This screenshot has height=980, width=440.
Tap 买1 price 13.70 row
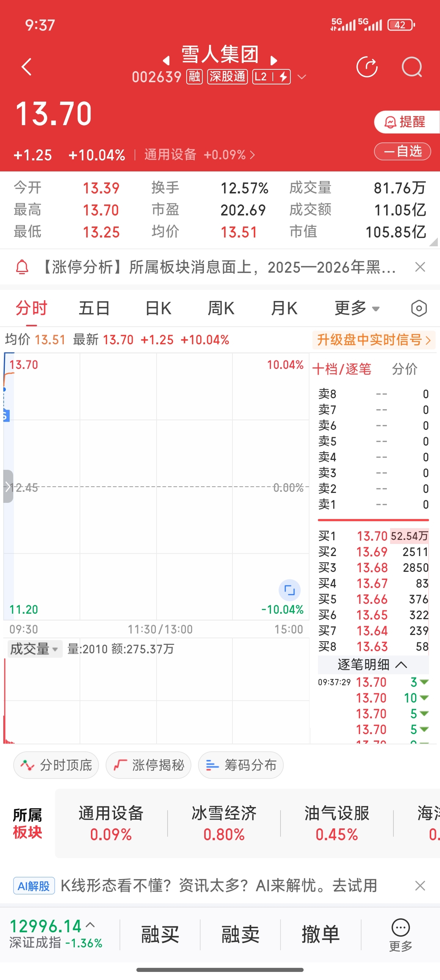point(373,536)
